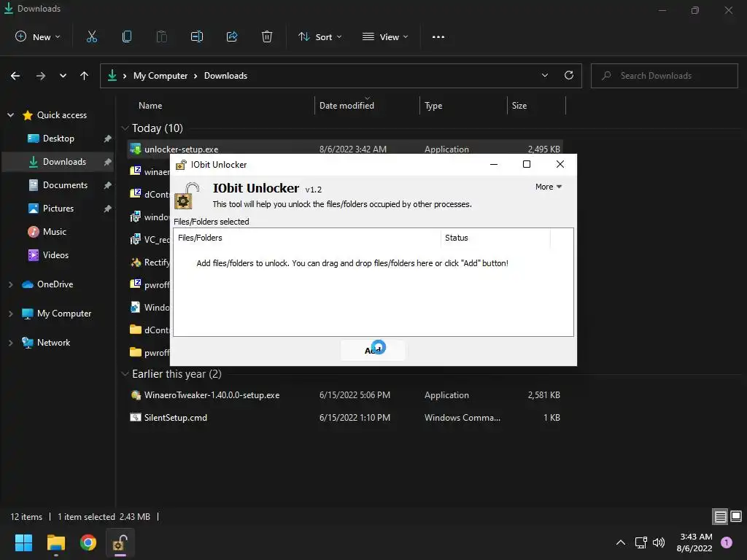
Task: Select the SilentSetup.cmd file name
Action: point(176,417)
